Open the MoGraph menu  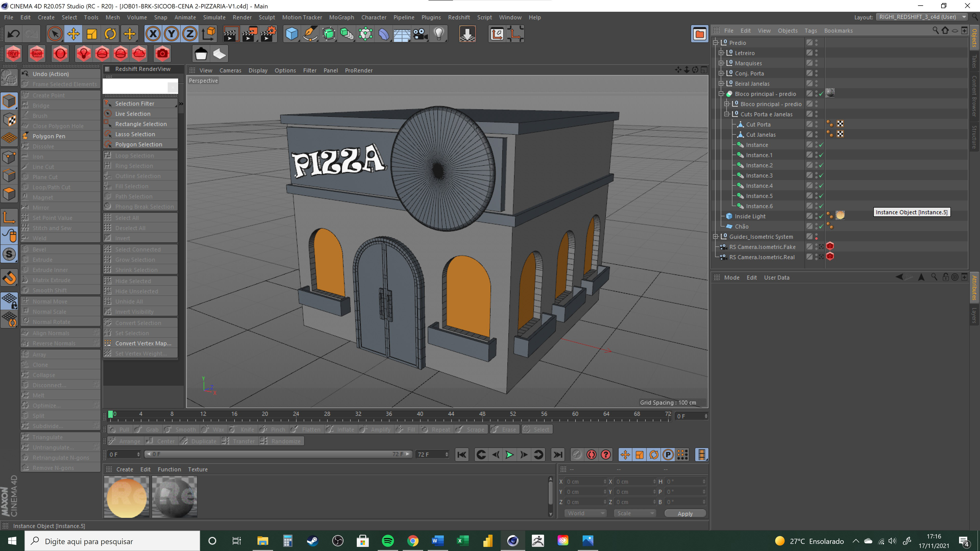click(341, 17)
